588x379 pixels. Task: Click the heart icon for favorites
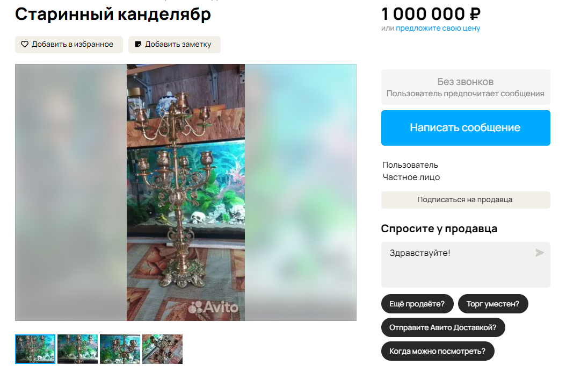[25, 44]
